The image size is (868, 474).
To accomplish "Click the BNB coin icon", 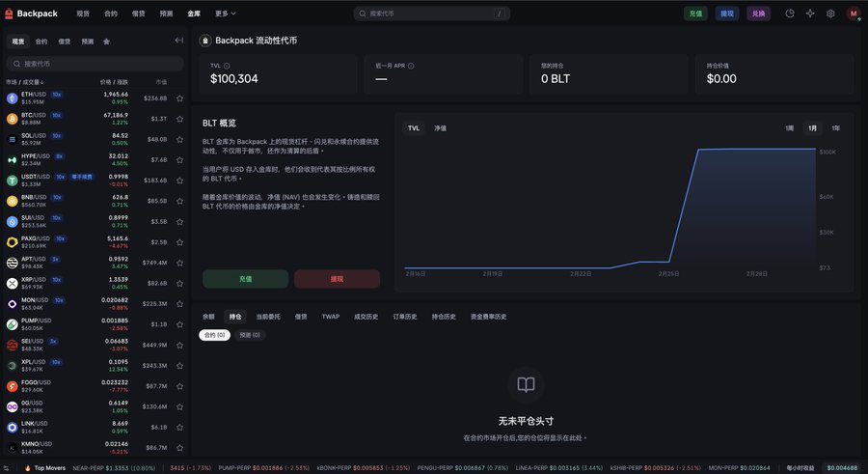I will pos(13,201).
